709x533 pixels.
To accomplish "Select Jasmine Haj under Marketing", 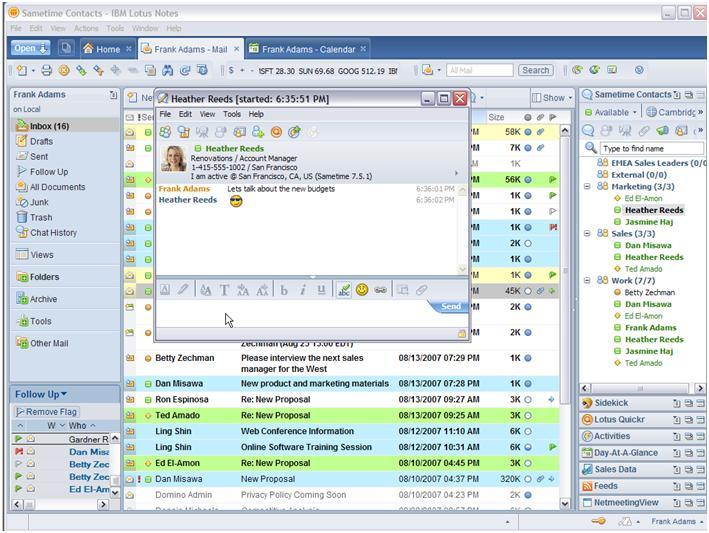I will (x=649, y=222).
